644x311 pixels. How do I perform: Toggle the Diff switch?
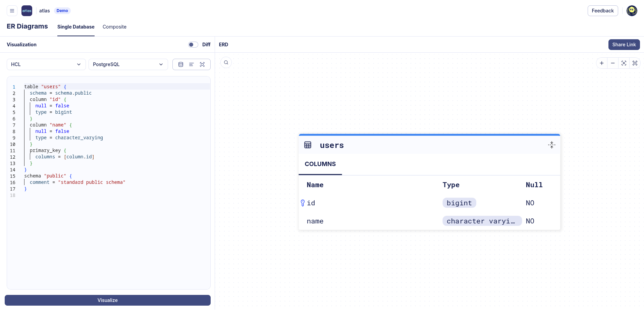pos(193,45)
